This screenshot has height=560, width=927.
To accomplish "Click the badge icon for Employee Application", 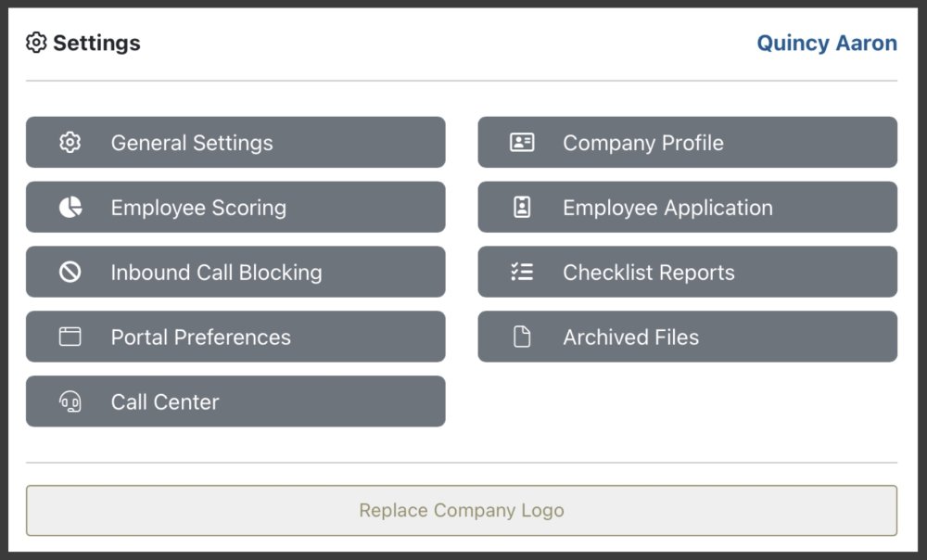I will [x=522, y=208].
